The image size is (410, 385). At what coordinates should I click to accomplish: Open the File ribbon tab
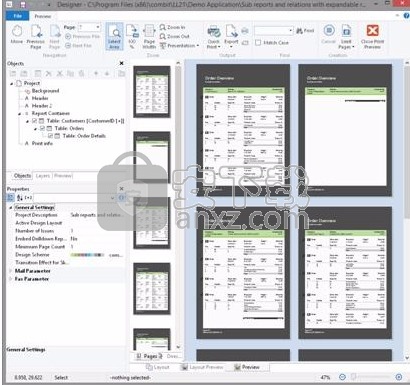(18, 16)
